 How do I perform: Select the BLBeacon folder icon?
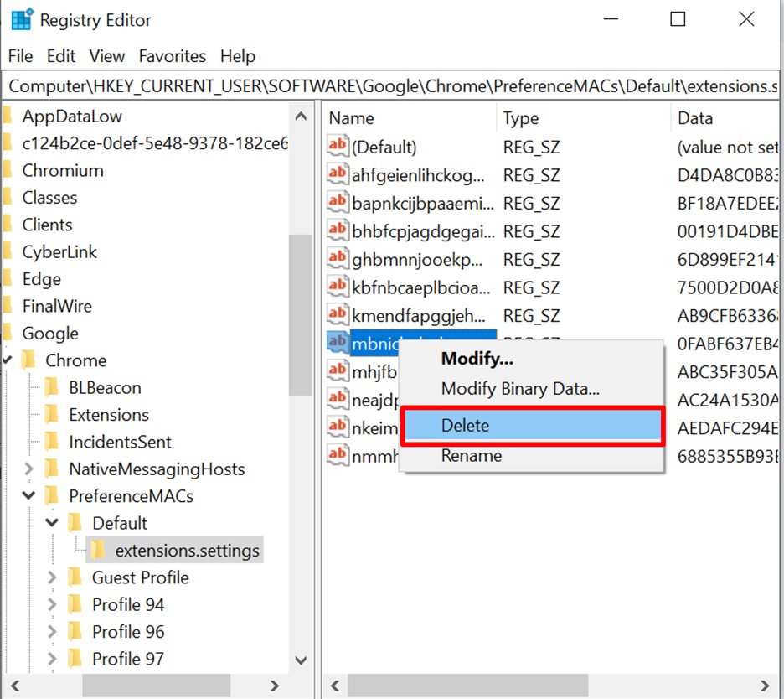click(x=52, y=387)
